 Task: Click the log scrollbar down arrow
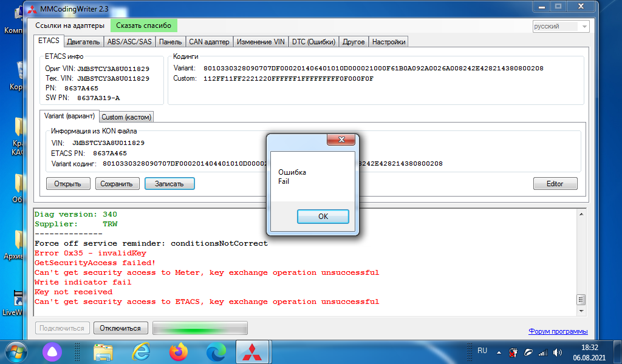581,311
